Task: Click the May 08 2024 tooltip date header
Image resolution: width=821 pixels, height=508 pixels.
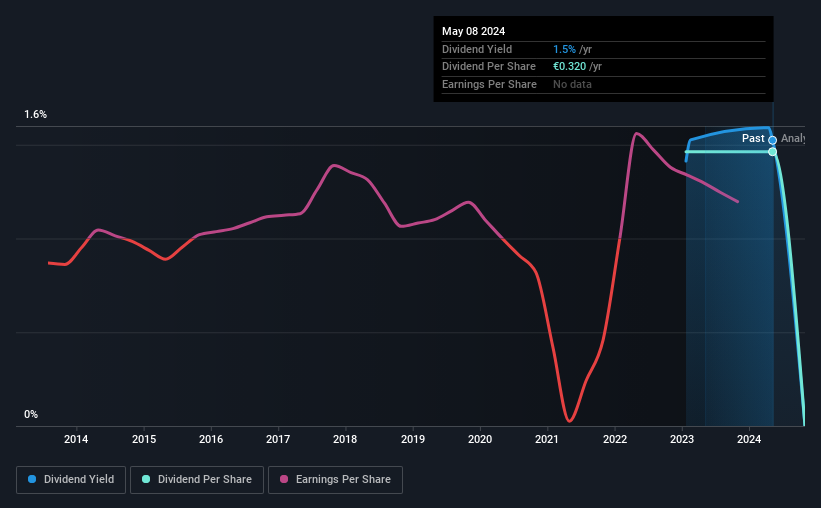Action: pyautogui.click(x=474, y=31)
